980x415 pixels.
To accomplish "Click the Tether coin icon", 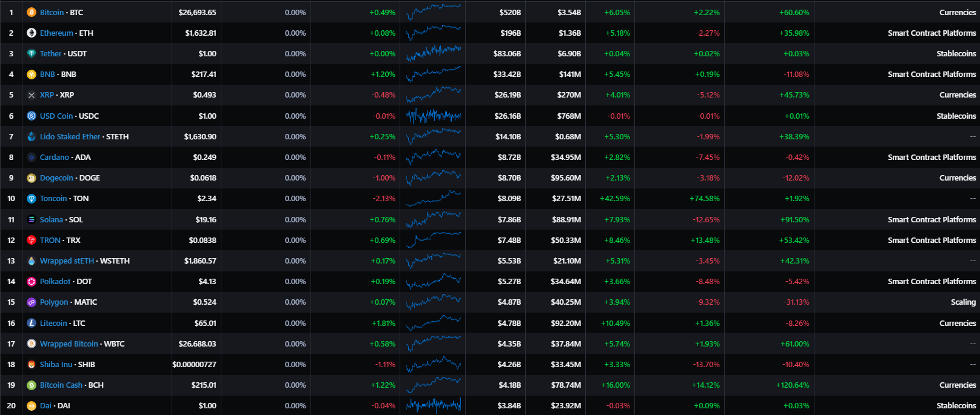I will (x=32, y=53).
